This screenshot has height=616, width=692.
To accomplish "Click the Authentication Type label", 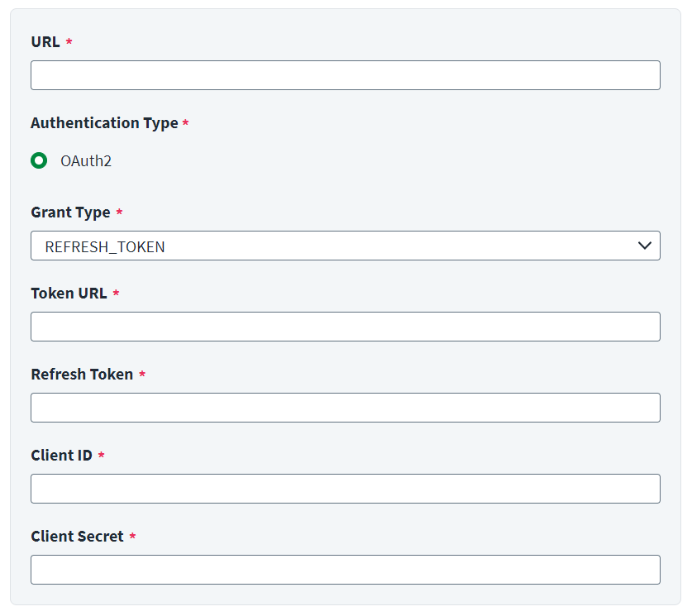I will click(105, 123).
